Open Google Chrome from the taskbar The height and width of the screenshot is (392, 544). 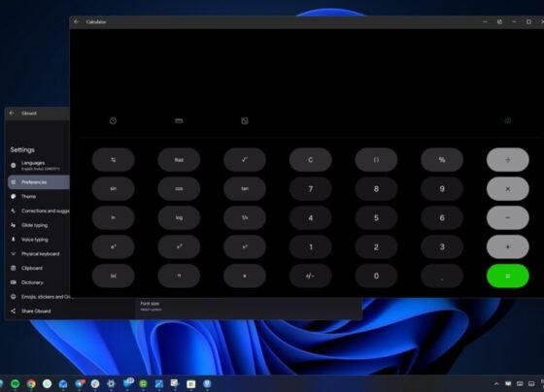31,383
